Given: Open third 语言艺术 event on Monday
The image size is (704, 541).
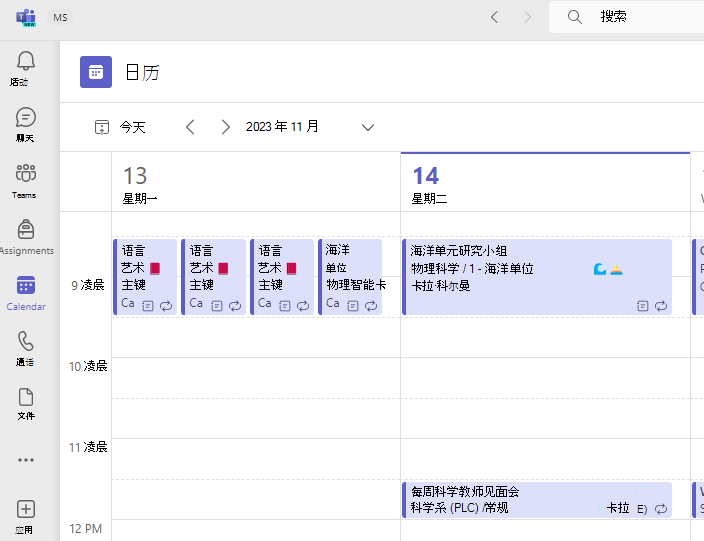Looking at the screenshot, I should [282, 277].
